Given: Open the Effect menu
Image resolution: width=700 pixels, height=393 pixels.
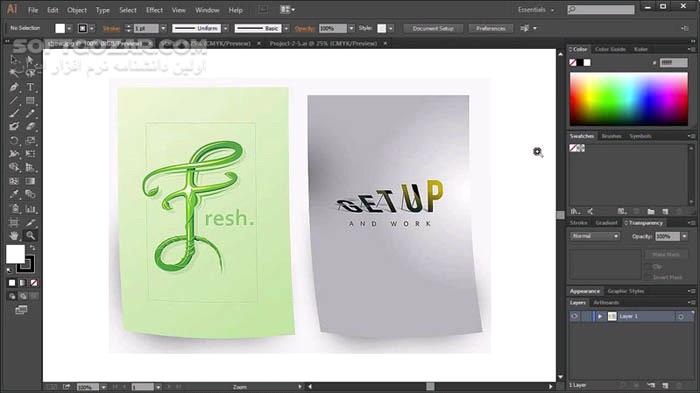Looking at the screenshot, I should click(154, 10).
